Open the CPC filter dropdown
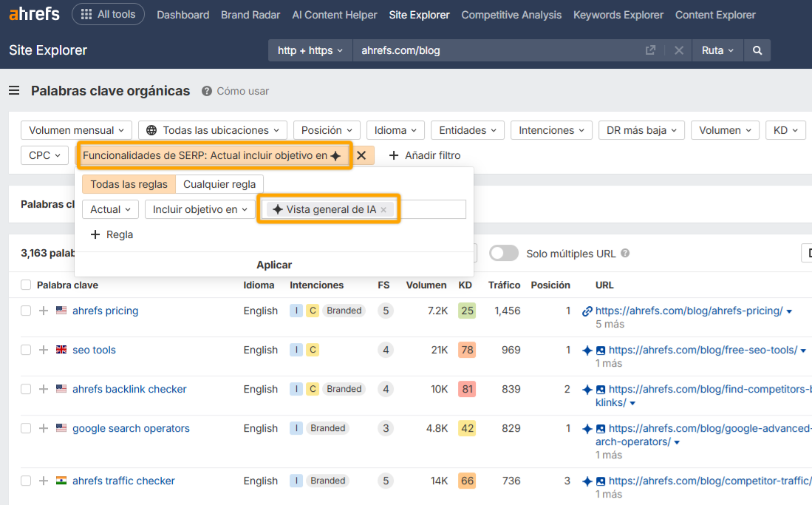Image resolution: width=812 pixels, height=505 pixels. tap(44, 155)
